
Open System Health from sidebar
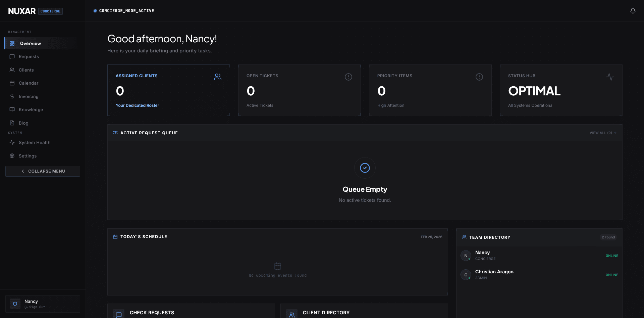tap(35, 143)
